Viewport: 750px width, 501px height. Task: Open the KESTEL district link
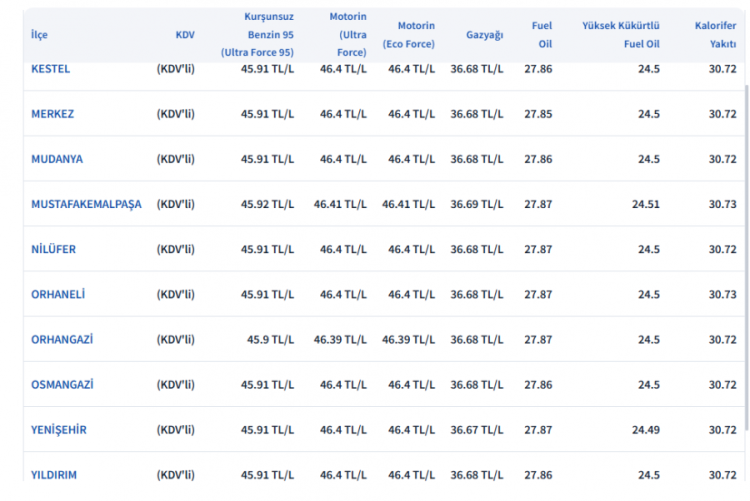point(50,69)
